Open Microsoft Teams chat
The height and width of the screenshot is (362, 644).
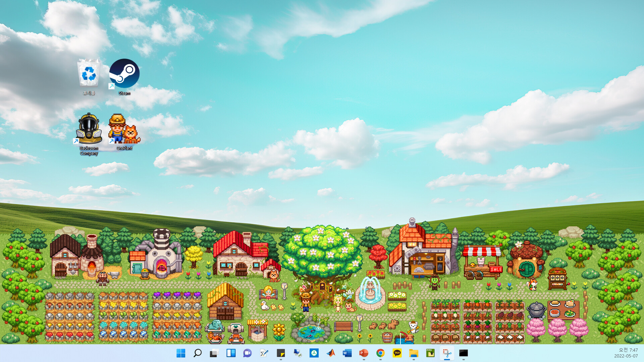pos(247,353)
